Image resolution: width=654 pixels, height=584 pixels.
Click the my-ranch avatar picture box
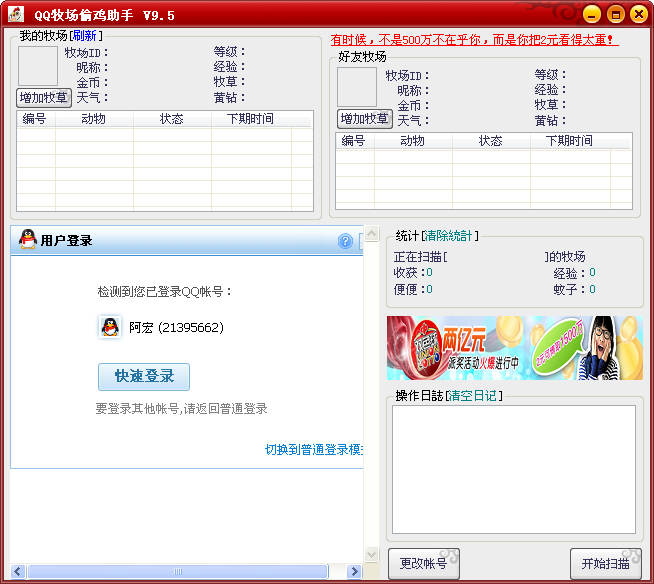pos(38,66)
